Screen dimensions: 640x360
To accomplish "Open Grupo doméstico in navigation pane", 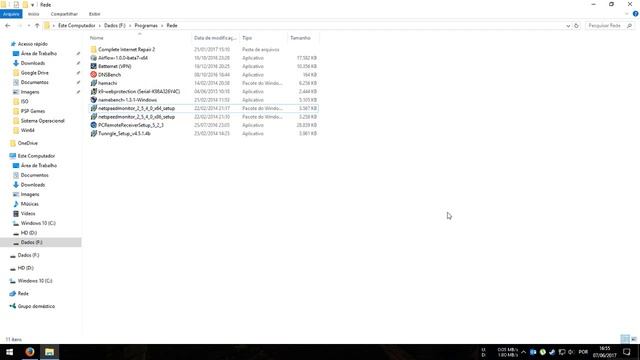I will tap(36, 306).
